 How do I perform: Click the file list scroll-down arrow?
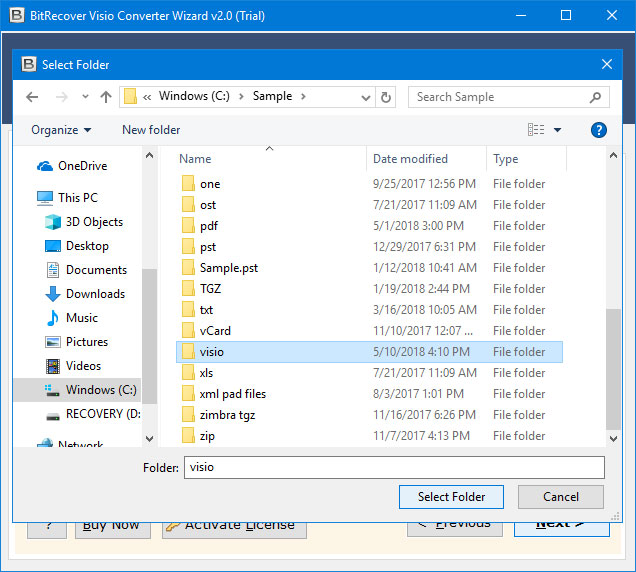pos(613,439)
